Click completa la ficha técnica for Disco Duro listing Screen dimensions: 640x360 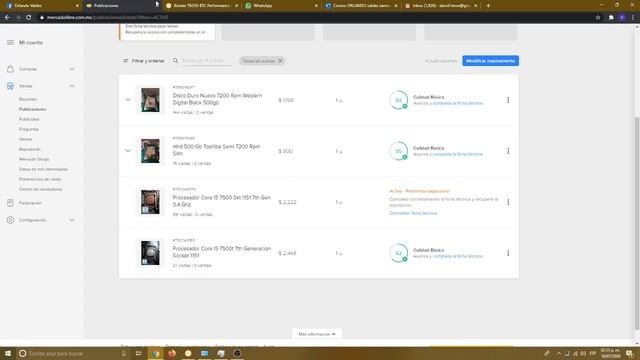[x=458, y=103]
